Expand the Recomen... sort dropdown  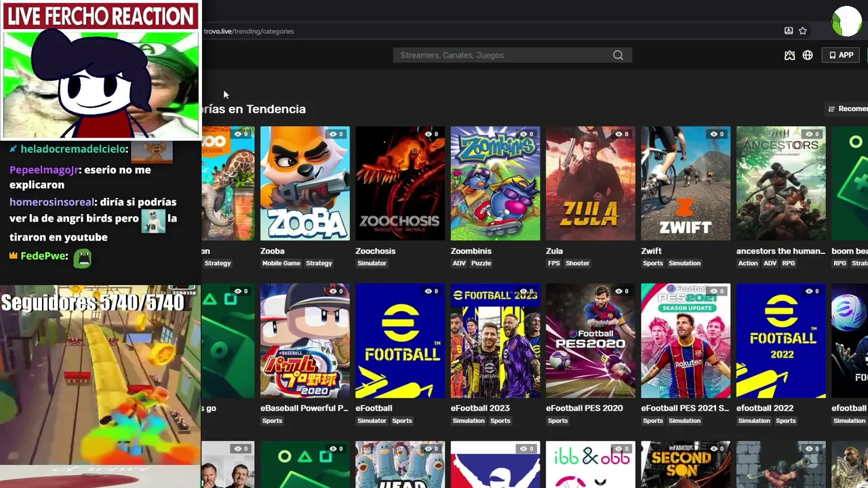[x=848, y=108]
